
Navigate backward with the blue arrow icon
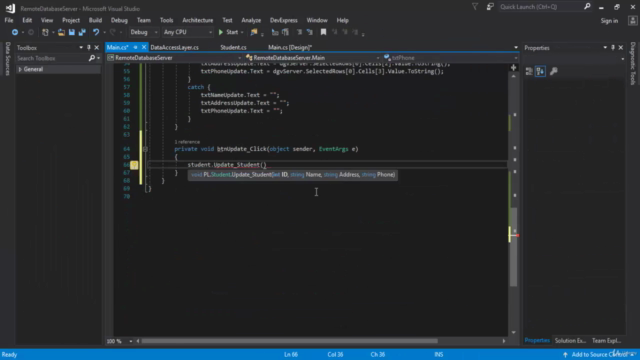(x=15, y=32)
